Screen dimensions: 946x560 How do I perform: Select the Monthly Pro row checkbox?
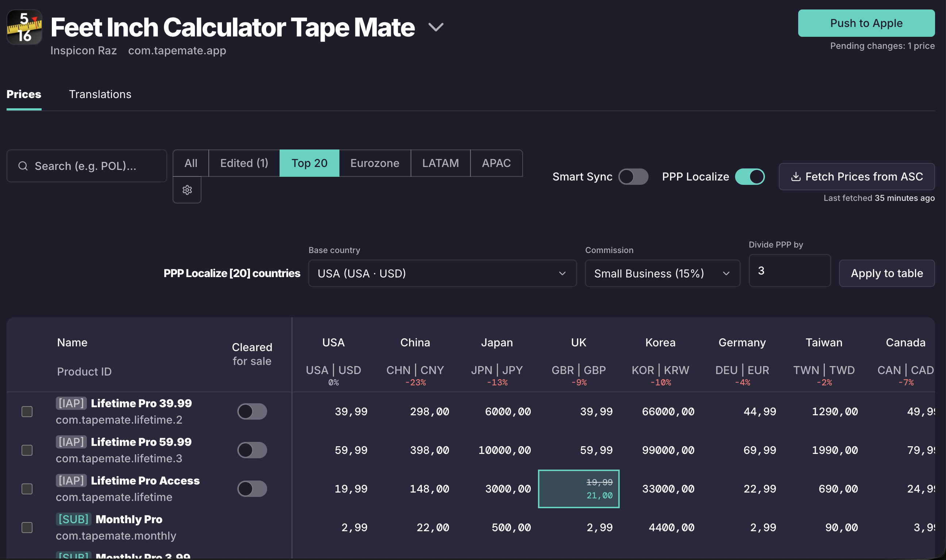pos(27,528)
